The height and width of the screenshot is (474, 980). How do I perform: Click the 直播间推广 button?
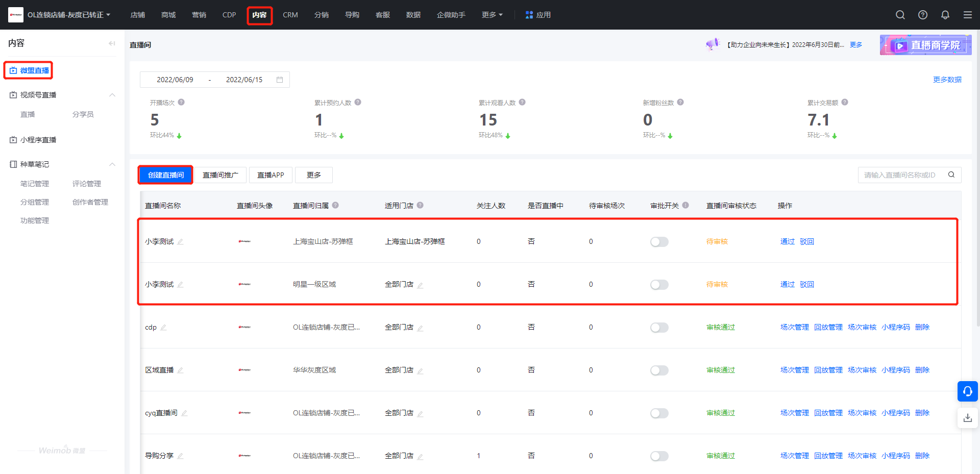click(220, 175)
